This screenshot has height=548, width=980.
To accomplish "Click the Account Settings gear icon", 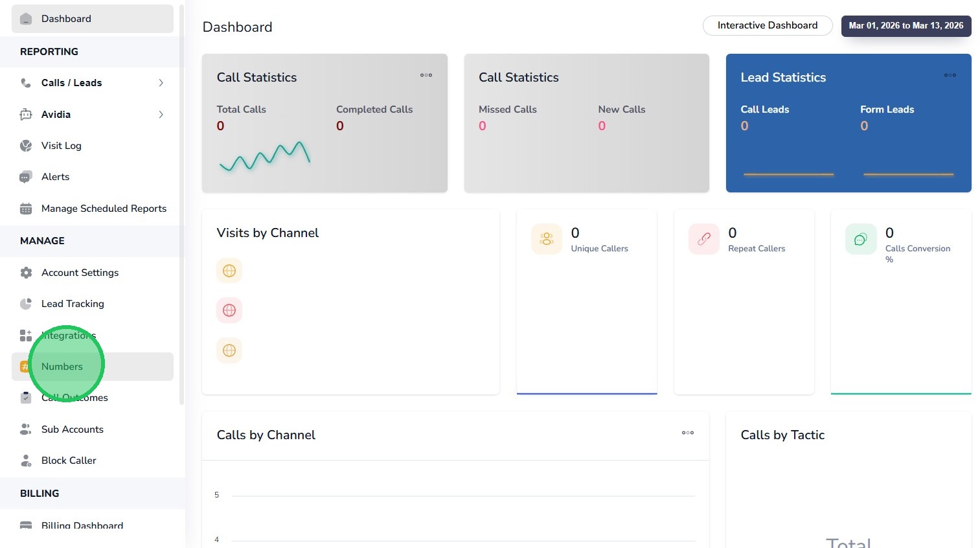I will pyautogui.click(x=26, y=273).
